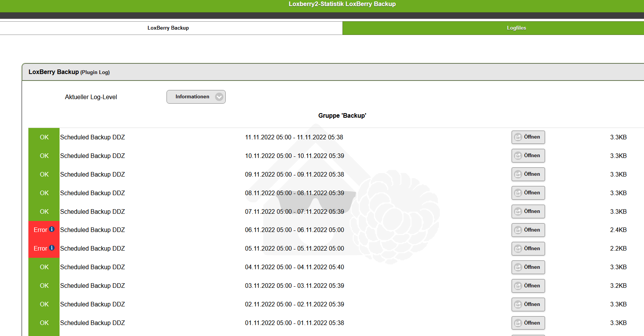This screenshot has height=336, width=644.
Task: Open the log for 01.11.2022 backup
Action: click(528, 323)
